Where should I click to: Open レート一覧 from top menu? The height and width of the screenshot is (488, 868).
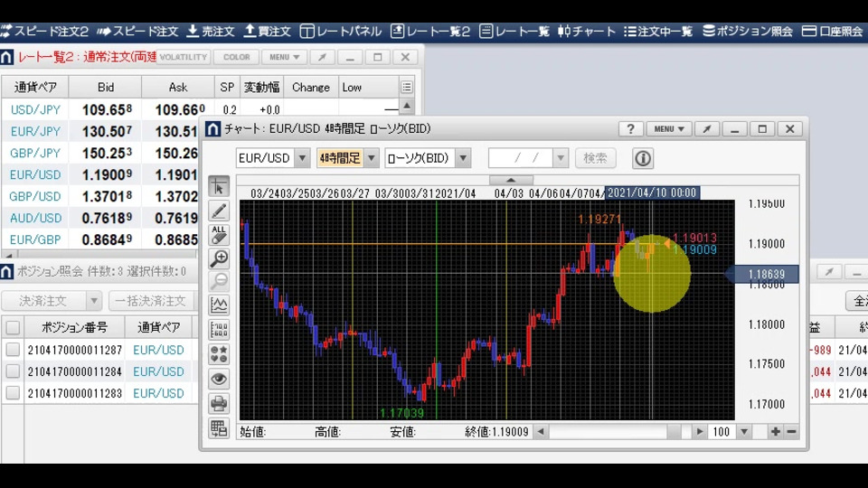click(x=514, y=32)
